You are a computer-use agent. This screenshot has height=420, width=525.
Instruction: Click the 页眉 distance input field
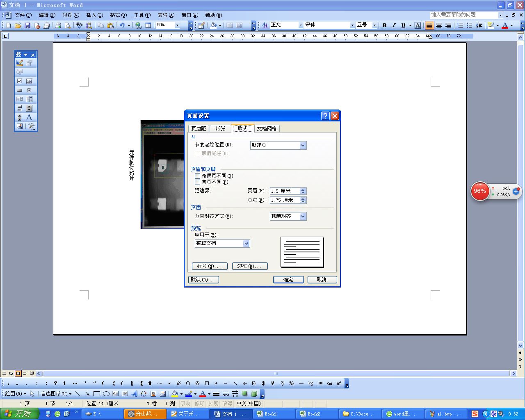285,191
